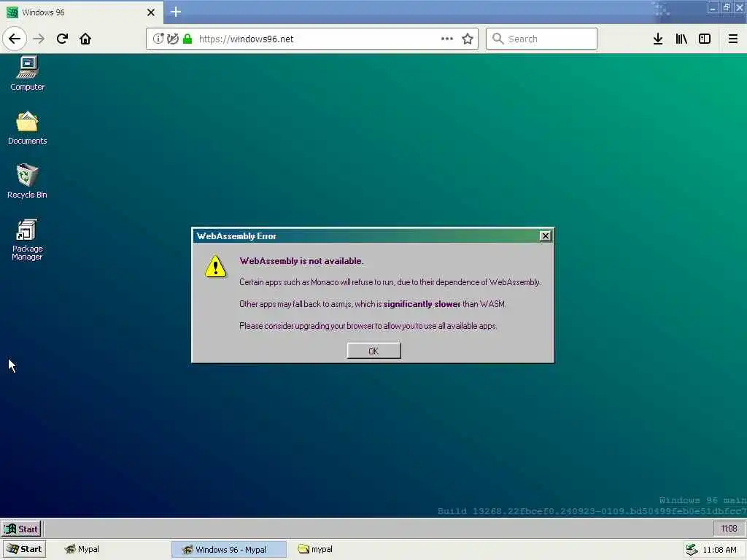
Task: Open the Recycle Bin icon
Action: [27, 181]
